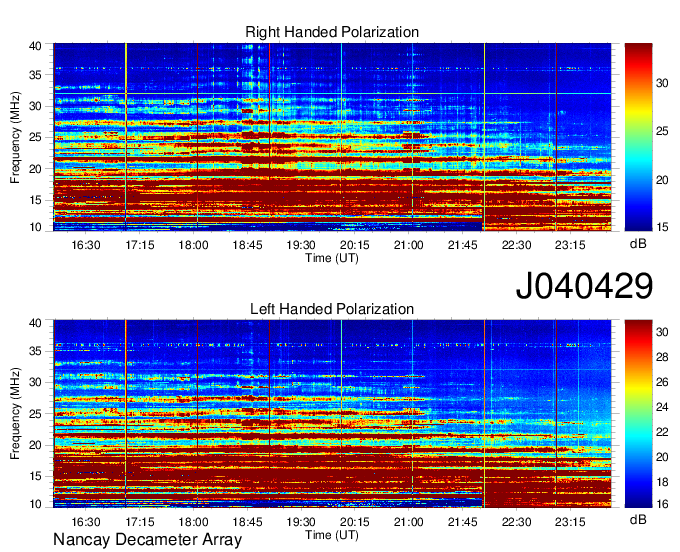Click the 16:30 tick on top time axis
Viewport: 680px width, 552px height.
(x=86, y=245)
